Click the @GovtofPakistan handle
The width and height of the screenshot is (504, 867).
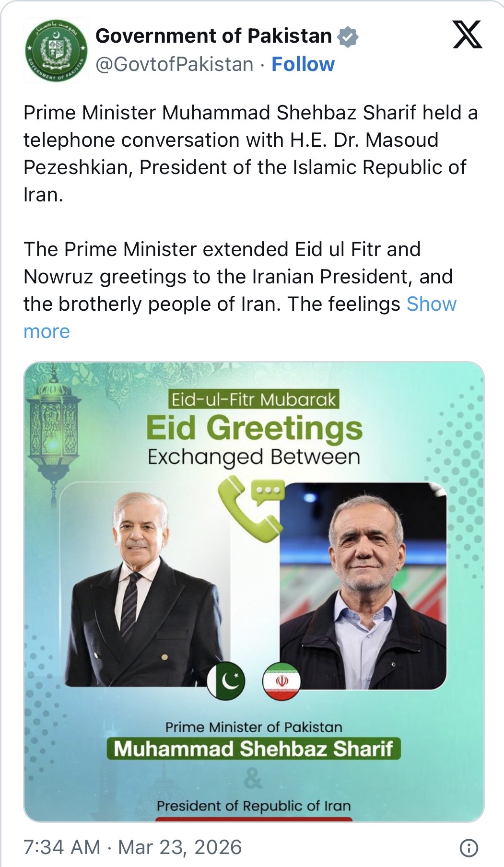pyautogui.click(x=175, y=64)
